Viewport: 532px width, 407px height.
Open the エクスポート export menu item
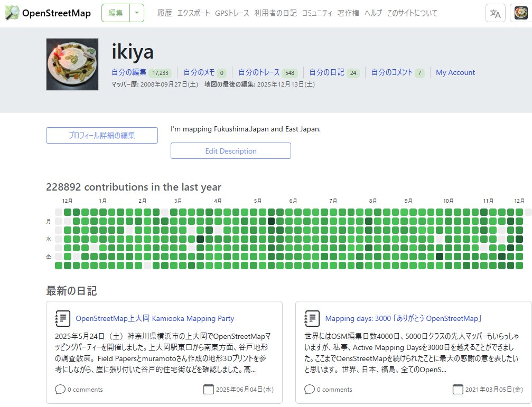coord(193,13)
